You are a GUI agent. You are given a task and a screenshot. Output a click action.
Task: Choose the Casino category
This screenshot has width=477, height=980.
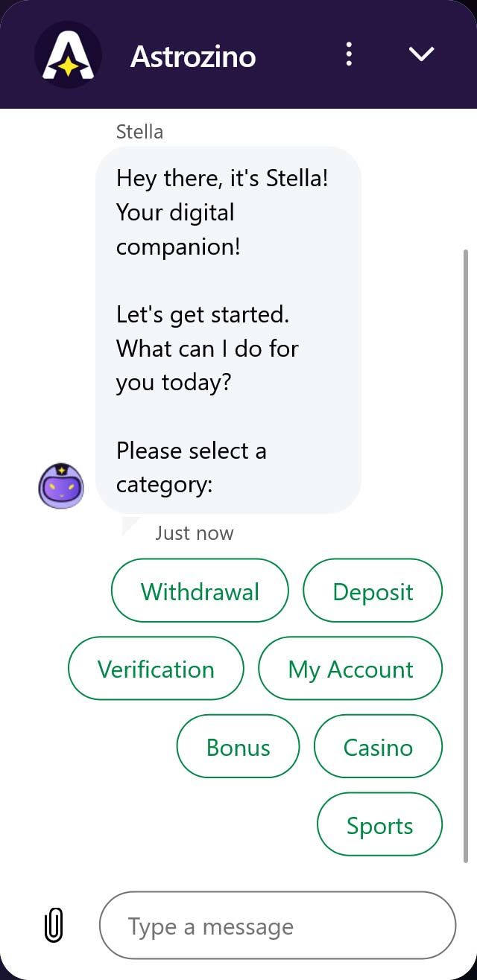pos(378,746)
